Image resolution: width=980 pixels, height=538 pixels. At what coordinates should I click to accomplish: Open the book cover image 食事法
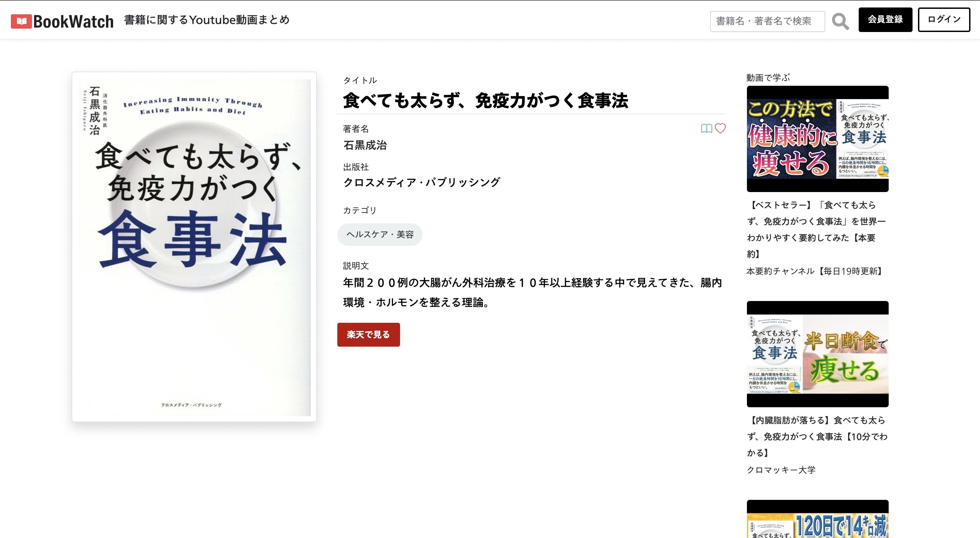(194, 247)
